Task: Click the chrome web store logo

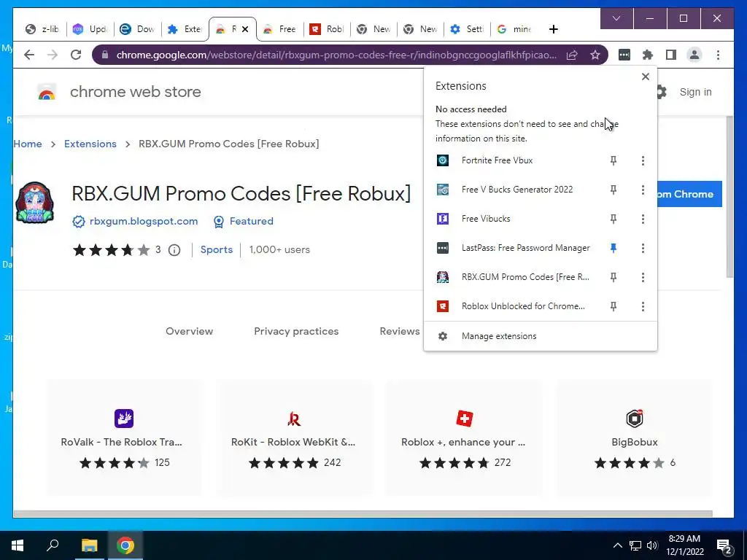Action: click(x=47, y=92)
